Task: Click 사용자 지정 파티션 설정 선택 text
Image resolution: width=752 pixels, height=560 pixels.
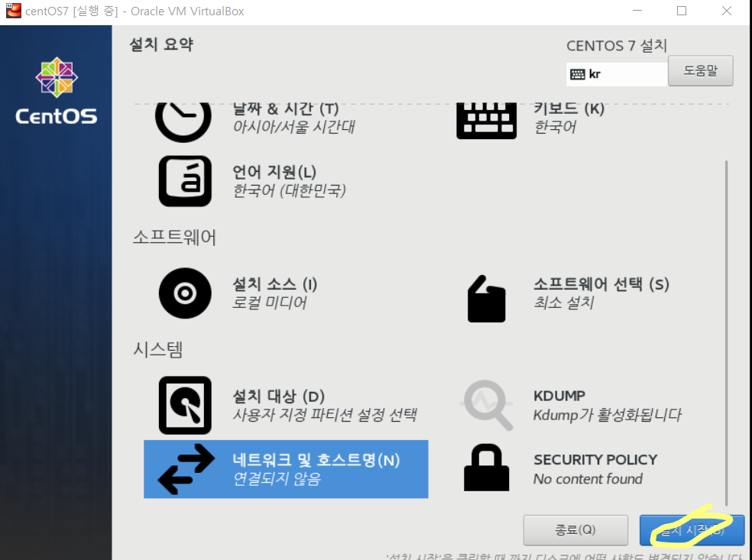Action: click(325, 415)
